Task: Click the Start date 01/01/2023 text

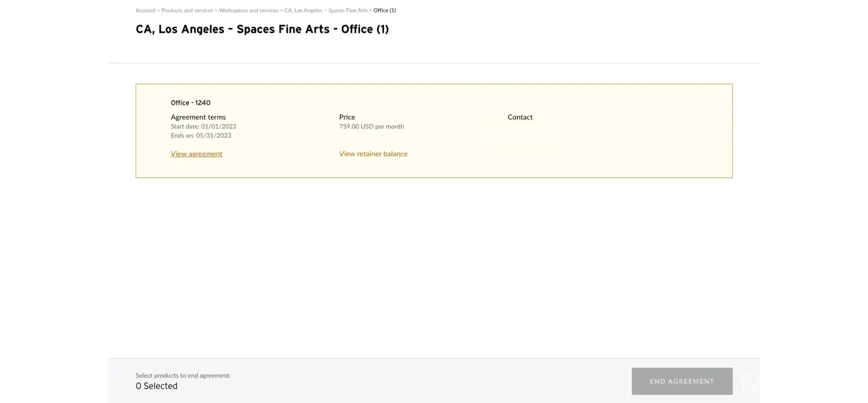Action: tap(203, 126)
